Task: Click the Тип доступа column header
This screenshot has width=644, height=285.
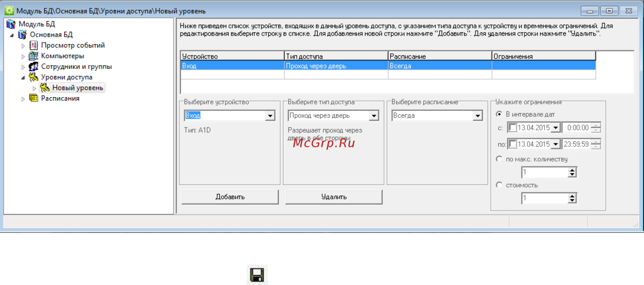Action: [x=336, y=56]
